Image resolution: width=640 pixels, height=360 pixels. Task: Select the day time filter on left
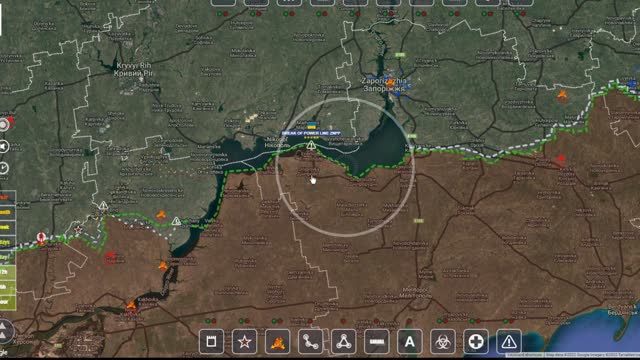(7, 258)
